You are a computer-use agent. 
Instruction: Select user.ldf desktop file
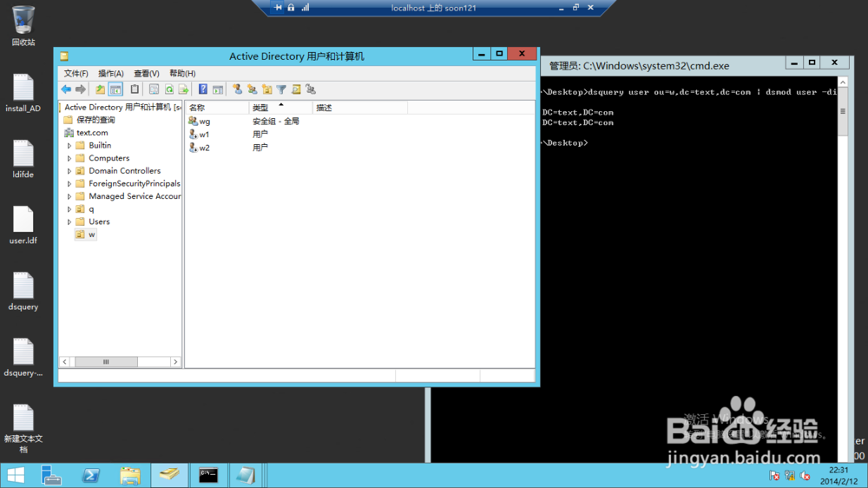pyautogui.click(x=23, y=226)
